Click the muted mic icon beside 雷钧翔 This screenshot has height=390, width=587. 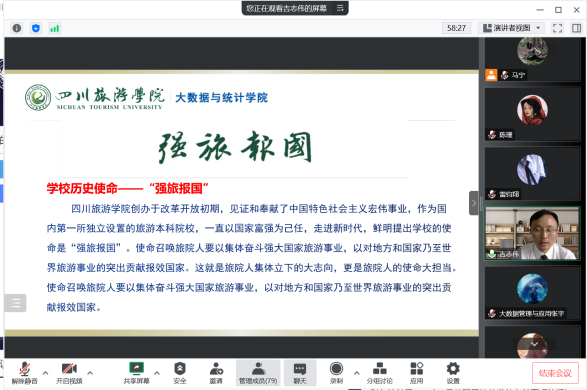pyautogui.click(x=492, y=194)
